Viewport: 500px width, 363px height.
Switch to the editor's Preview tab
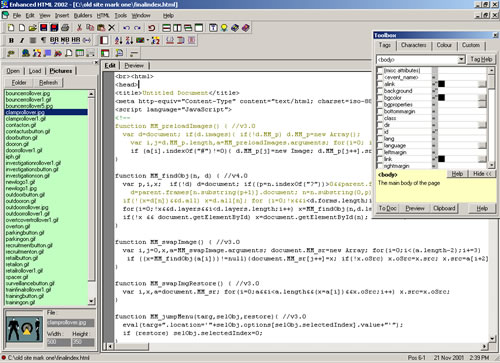click(134, 66)
